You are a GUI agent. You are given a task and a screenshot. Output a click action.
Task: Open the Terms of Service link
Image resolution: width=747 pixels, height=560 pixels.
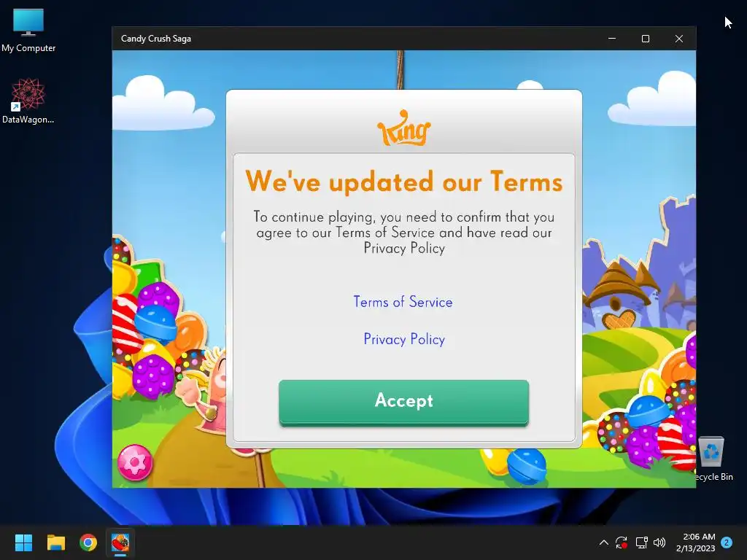[x=403, y=302]
